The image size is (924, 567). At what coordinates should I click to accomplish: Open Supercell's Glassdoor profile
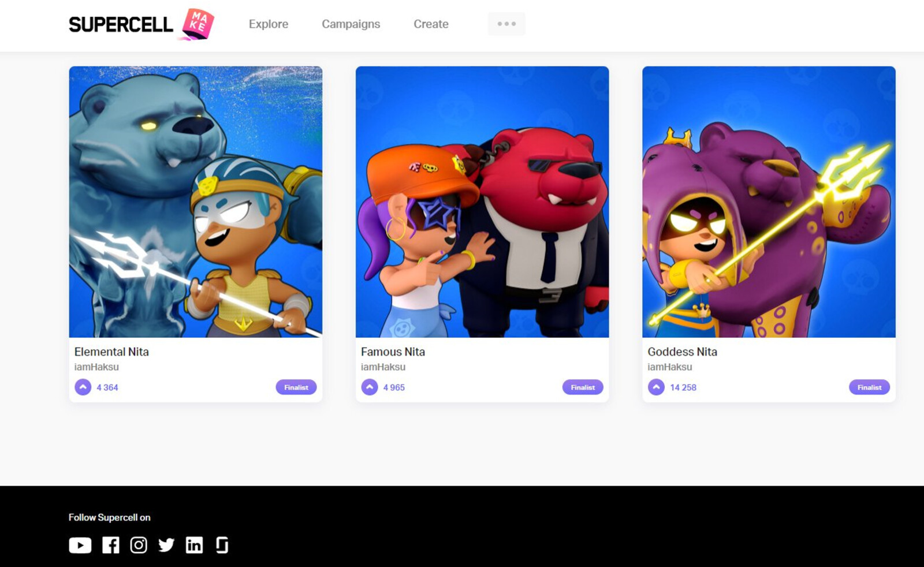pyautogui.click(x=222, y=544)
